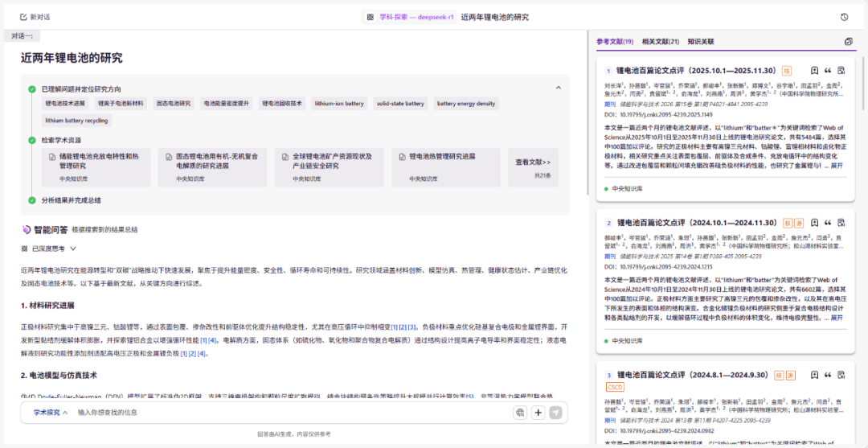Screen dimensions: 868x448
Task: Click the 输入你想查找的信息 input field
Action: tap(289, 413)
